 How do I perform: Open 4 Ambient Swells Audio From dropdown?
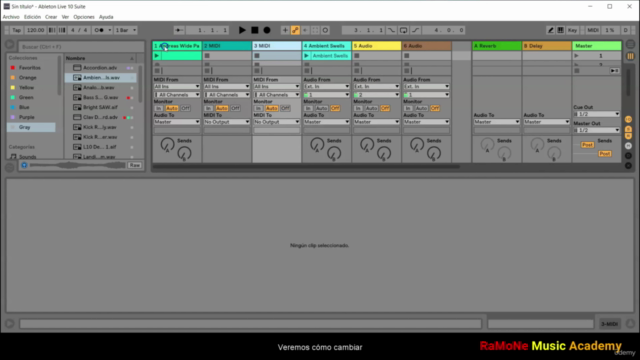pyautogui.click(x=327, y=87)
